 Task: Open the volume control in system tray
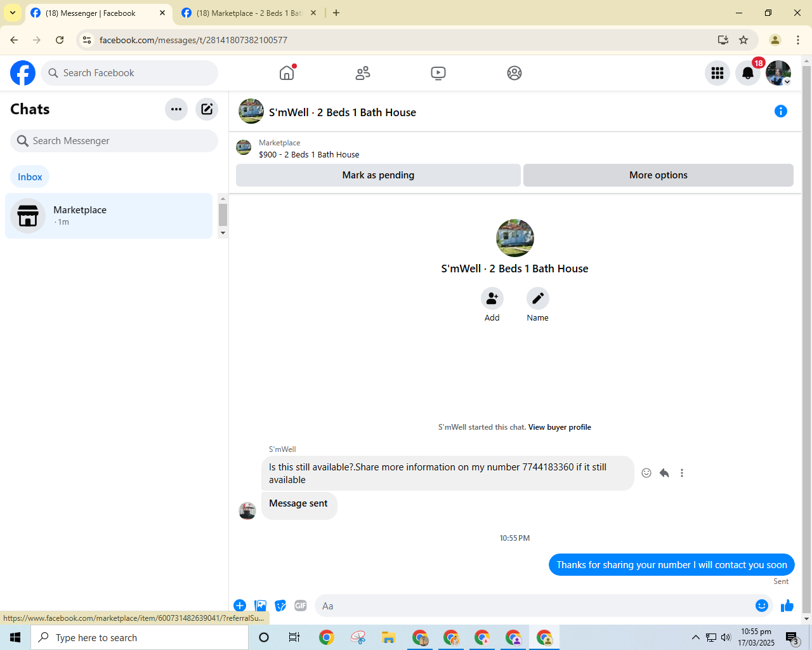tap(726, 637)
